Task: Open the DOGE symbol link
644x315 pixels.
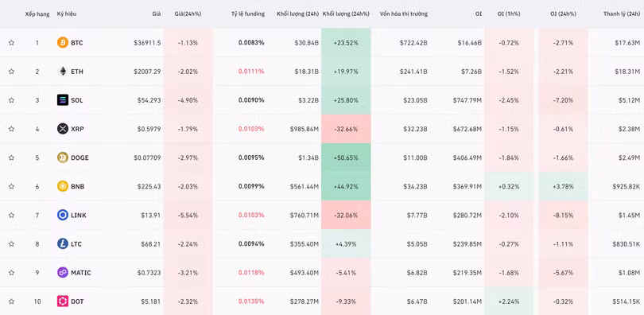Action: click(x=80, y=157)
